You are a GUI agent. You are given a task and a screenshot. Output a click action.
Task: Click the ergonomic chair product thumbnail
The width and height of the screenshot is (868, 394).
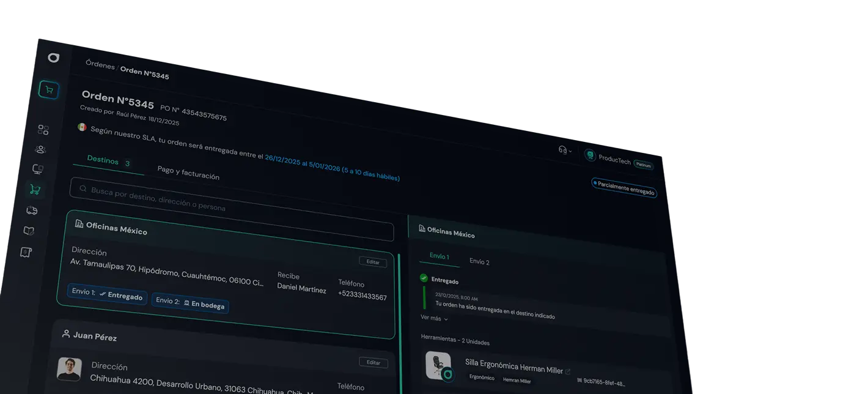point(439,366)
